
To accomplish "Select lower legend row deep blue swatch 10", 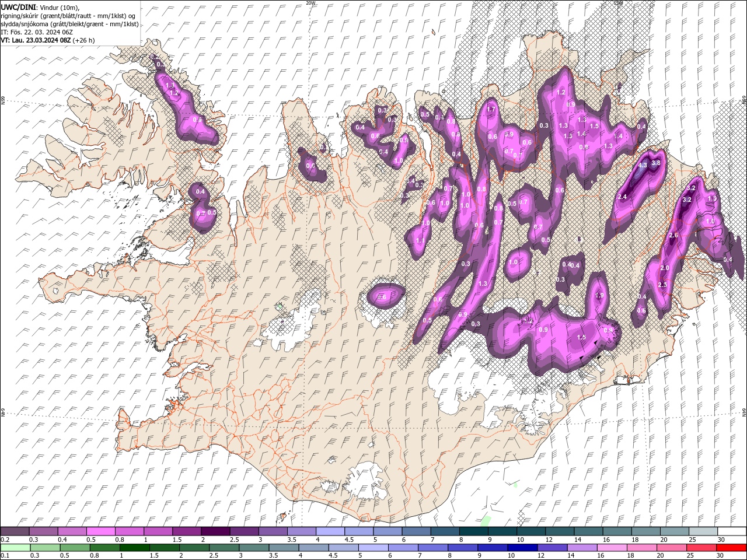I will (x=522, y=548).
